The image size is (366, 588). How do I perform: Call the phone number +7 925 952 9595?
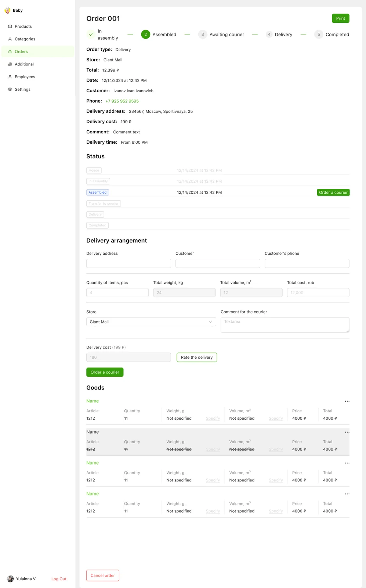click(x=122, y=101)
